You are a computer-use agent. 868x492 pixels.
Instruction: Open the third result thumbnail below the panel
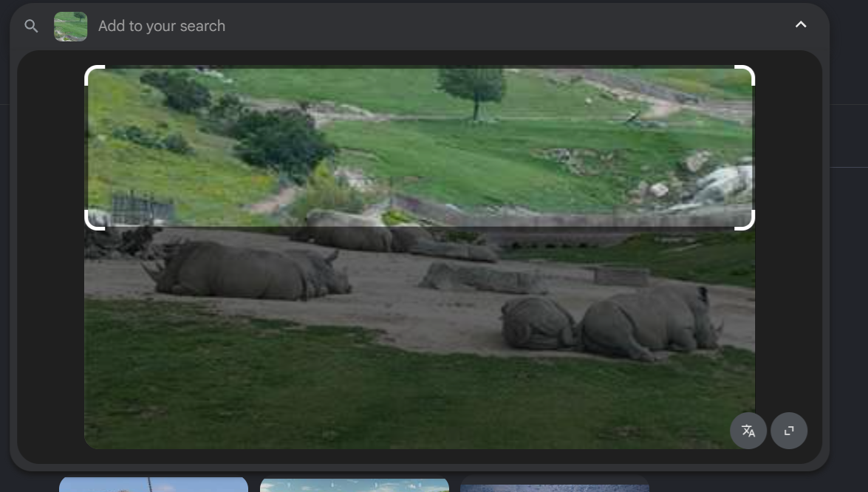coord(554,485)
